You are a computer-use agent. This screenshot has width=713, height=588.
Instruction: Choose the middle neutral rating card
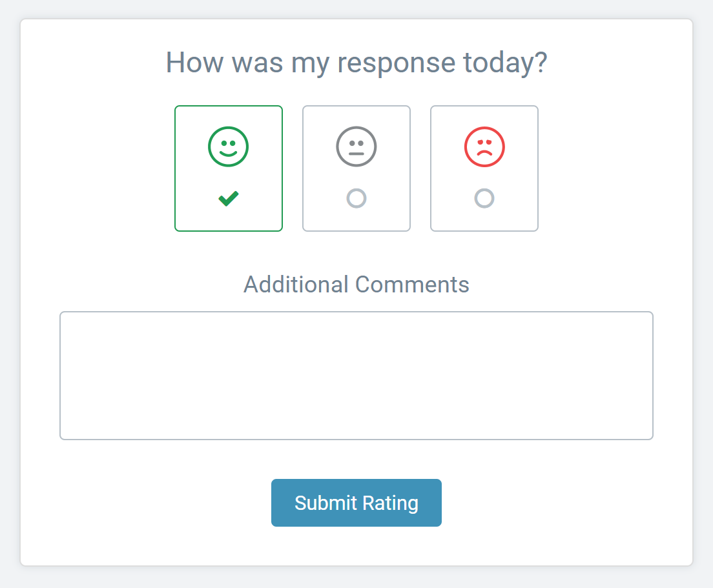[x=356, y=168]
